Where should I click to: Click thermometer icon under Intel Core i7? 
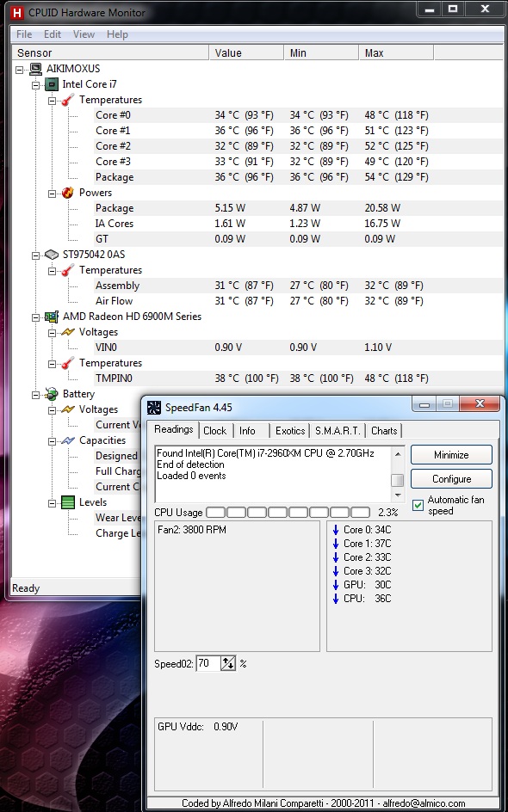68,100
